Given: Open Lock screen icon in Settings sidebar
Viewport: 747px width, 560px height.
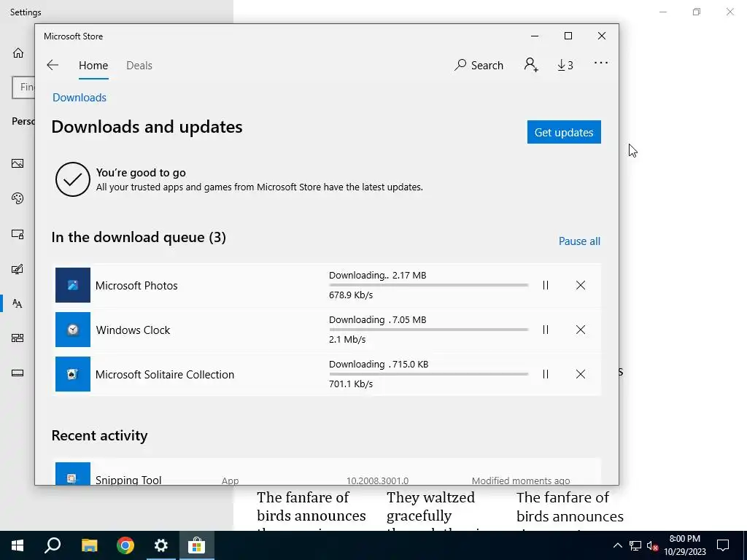Looking at the screenshot, I should pyautogui.click(x=18, y=234).
